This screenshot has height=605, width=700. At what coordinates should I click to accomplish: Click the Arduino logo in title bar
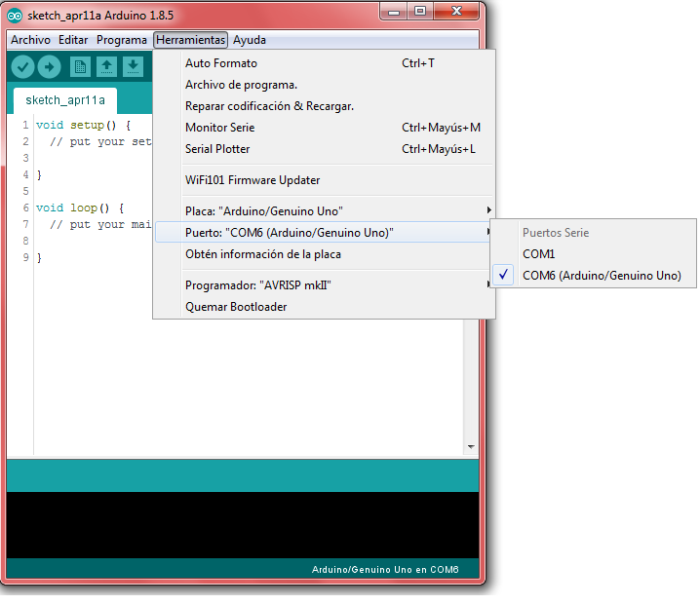click(15, 12)
